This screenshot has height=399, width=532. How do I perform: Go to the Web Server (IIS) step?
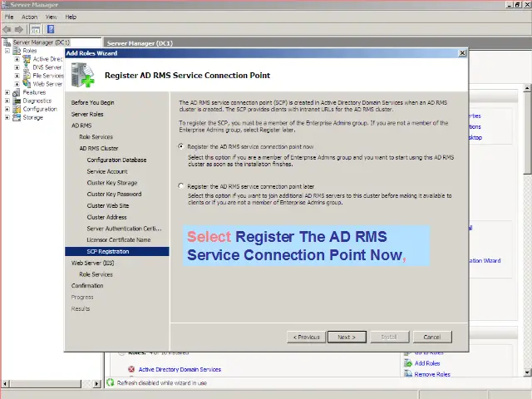(92, 263)
